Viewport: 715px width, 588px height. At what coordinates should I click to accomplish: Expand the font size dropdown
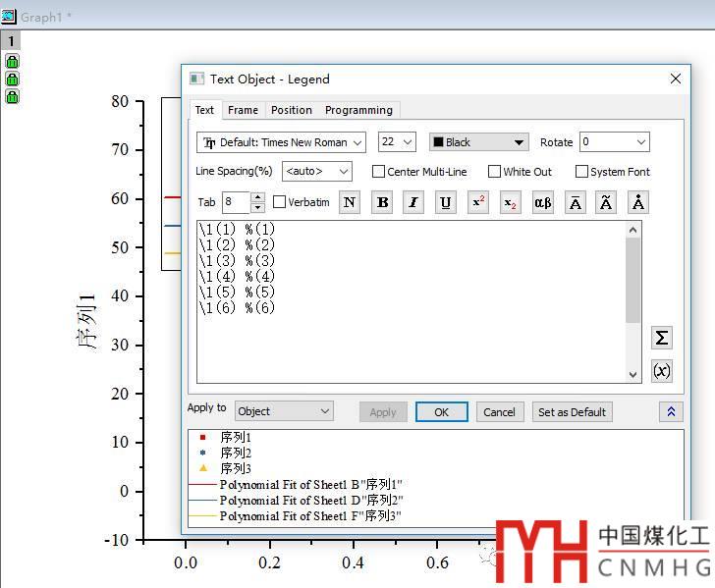tap(397, 142)
